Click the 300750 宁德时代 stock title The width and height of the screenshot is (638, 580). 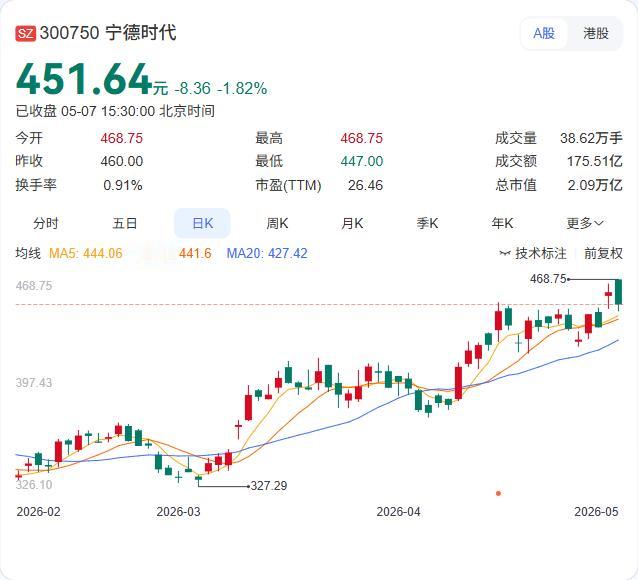point(108,33)
